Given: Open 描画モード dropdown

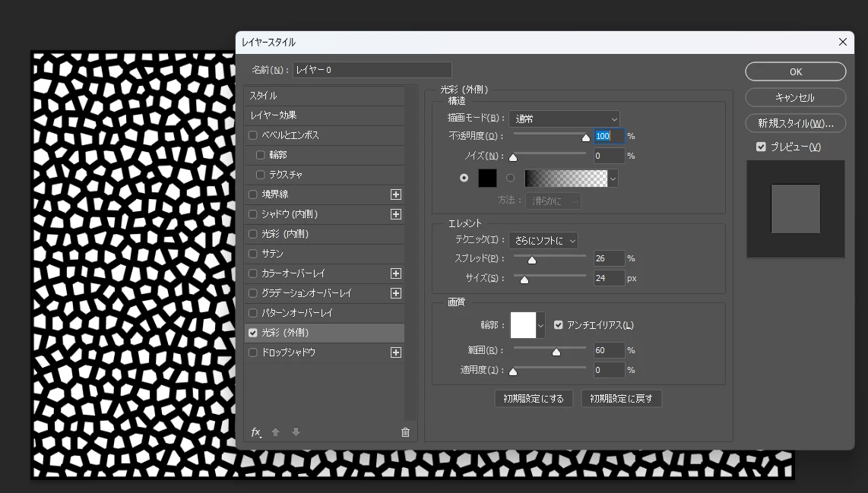Looking at the screenshot, I should click(564, 119).
